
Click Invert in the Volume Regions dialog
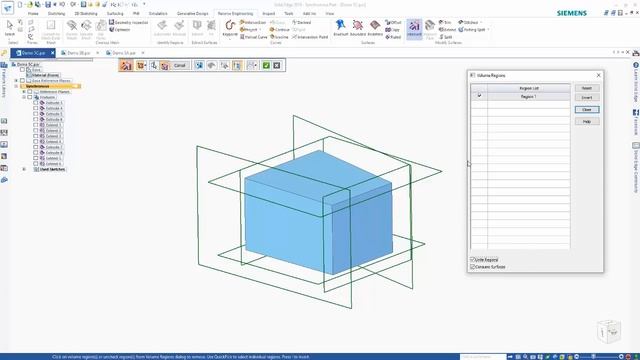coord(587,98)
